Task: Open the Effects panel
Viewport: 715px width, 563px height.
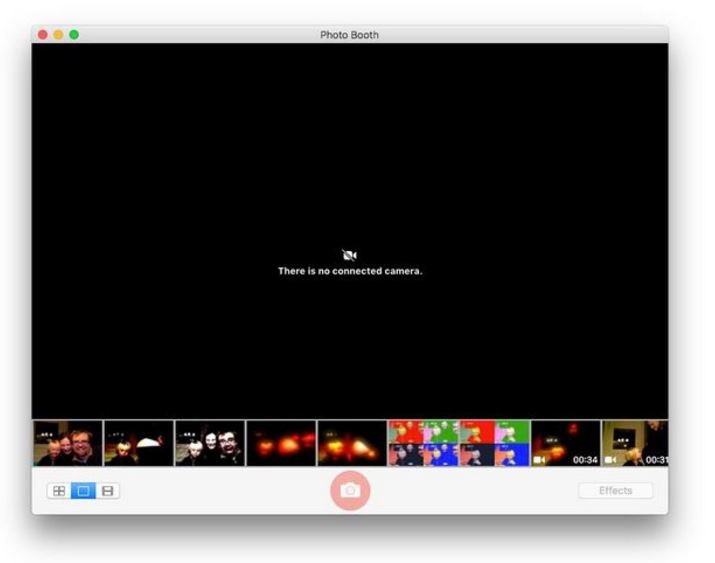Action: click(616, 491)
